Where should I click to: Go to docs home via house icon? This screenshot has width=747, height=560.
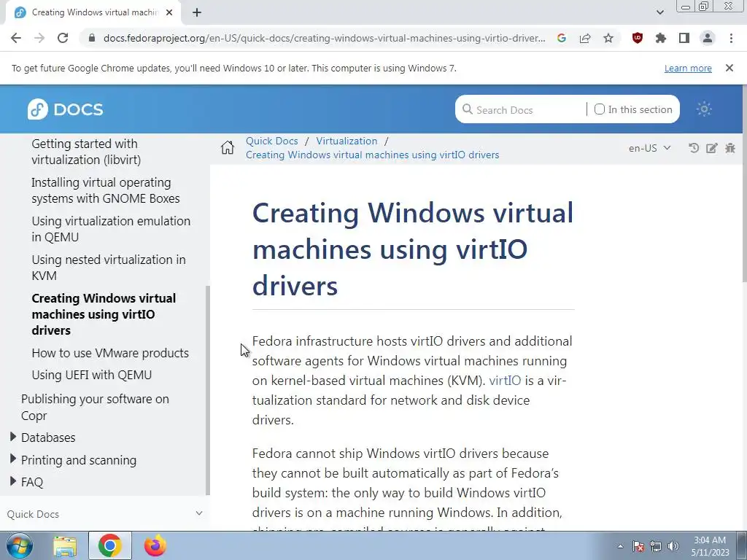(x=228, y=147)
